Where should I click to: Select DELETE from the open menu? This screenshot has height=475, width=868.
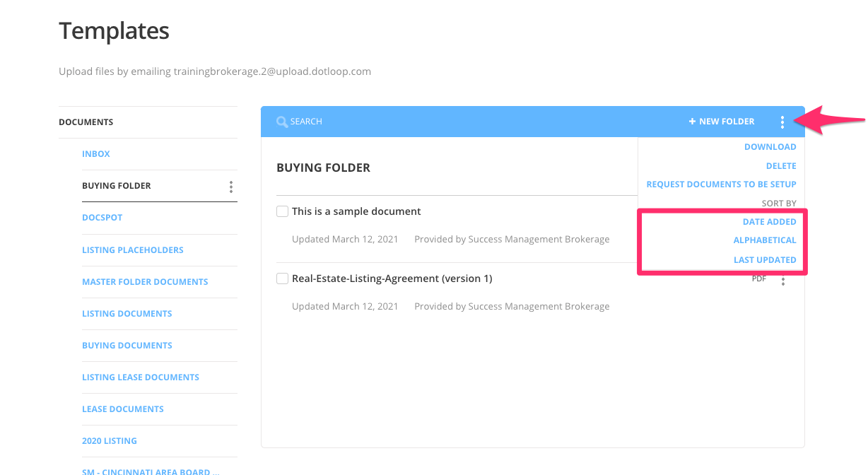(781, 165)
